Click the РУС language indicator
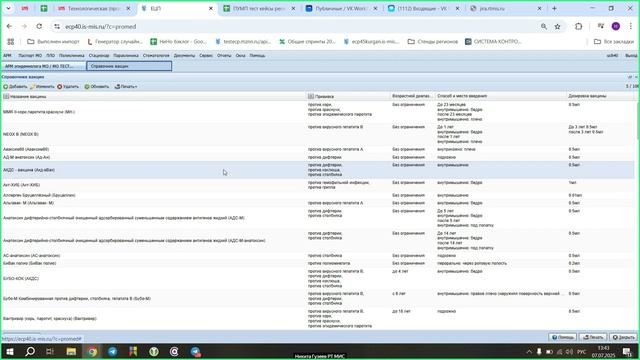This screenshot has height=360, width=640. coord(582,351)
